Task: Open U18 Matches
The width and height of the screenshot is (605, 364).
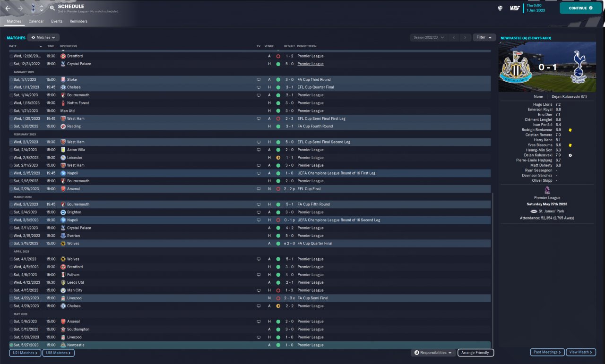Action: point(58,353)
